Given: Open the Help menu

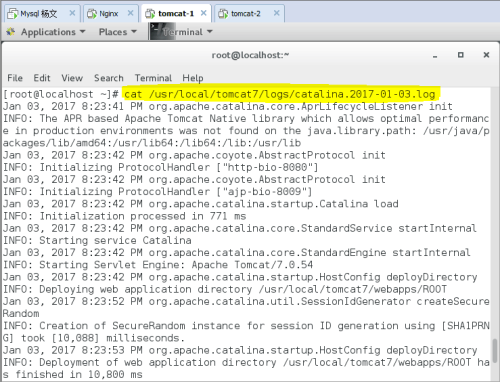Looking at the screenshot, I should point(193,78).
